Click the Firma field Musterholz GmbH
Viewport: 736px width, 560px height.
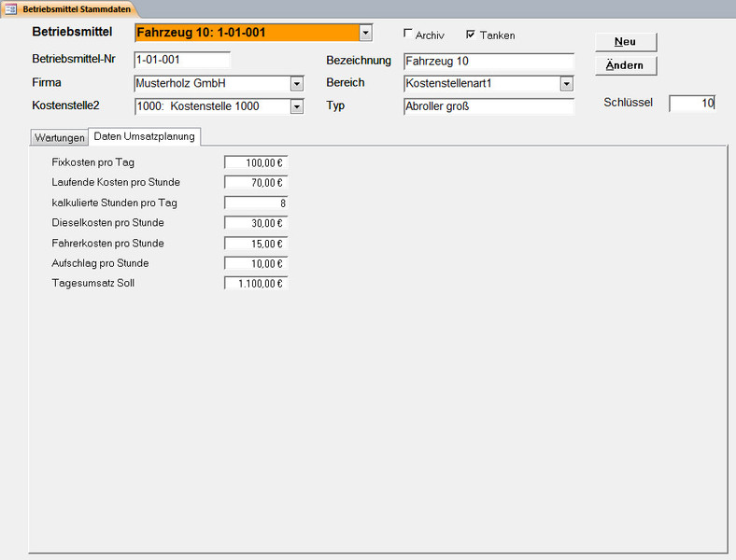(213, 83)
